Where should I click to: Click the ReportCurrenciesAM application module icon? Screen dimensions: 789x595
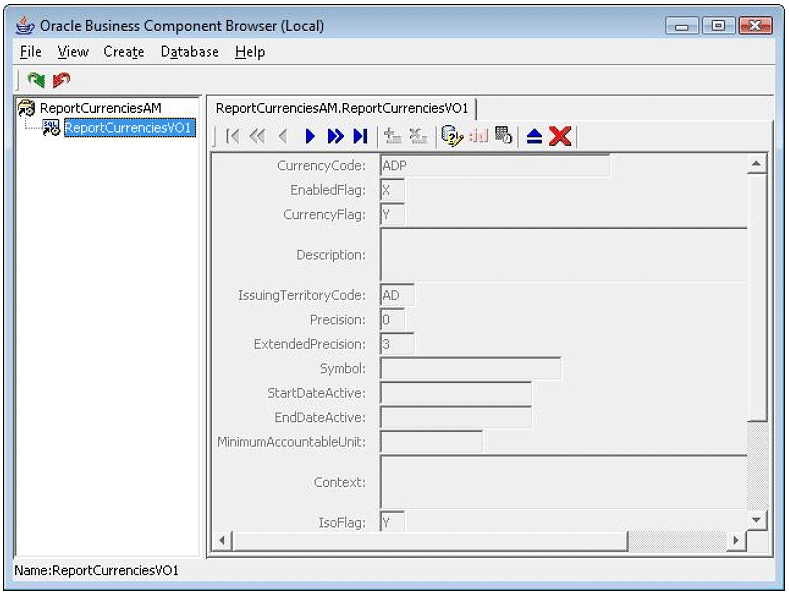(x=26, y=108)
